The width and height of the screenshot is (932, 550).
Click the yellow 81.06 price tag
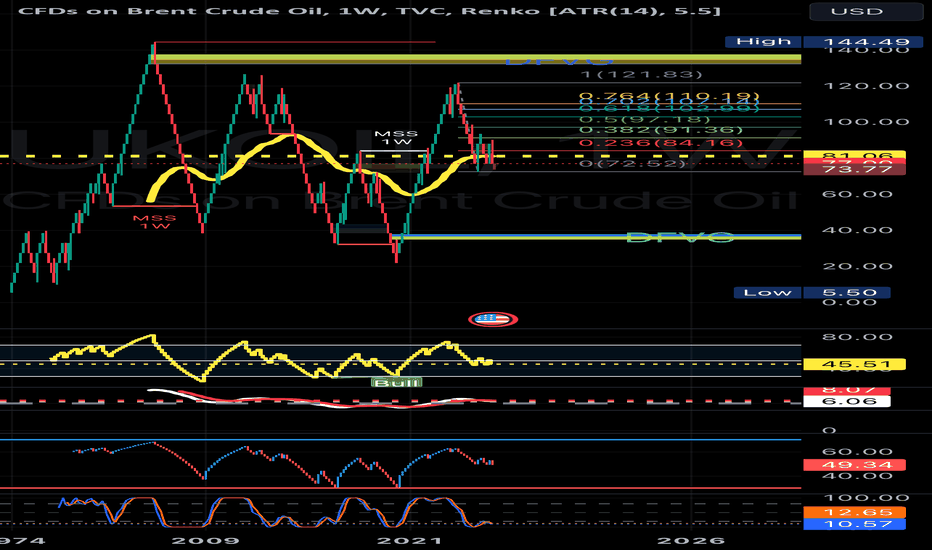854,155
